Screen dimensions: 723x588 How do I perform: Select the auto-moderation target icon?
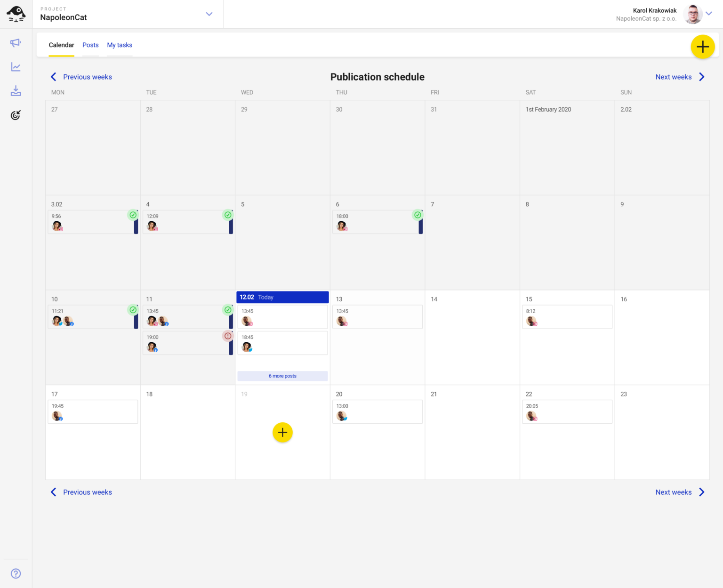(16, 114)
